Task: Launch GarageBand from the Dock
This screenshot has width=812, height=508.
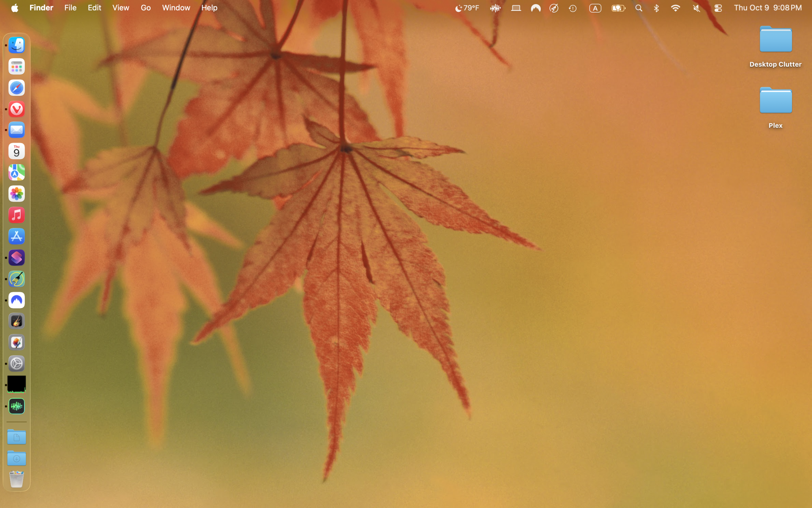Action: tap(16, 321)
